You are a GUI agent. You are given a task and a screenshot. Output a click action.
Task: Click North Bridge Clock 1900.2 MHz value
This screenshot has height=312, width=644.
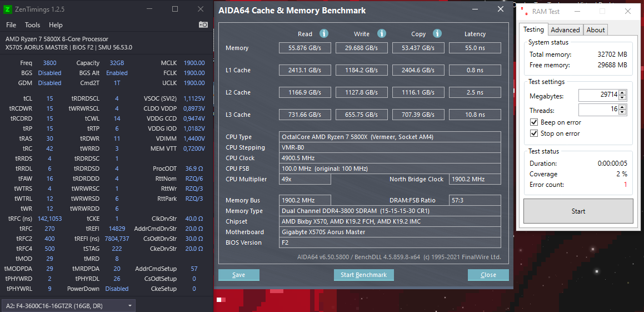[x=475, y=179]
